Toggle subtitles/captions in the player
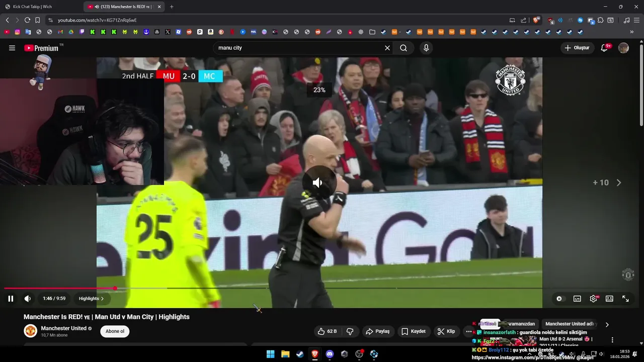644x362 pixels. click(577, 299)
